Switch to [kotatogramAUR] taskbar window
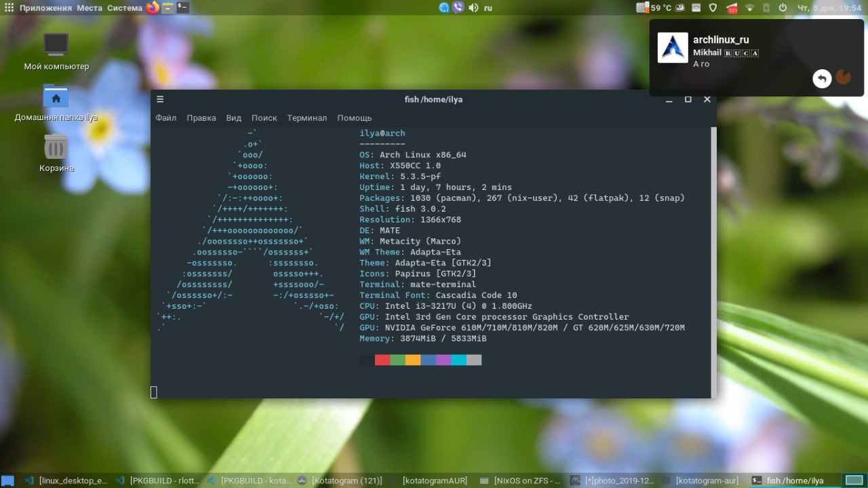This screenshot has width=868, height=488. pos(429,481)
